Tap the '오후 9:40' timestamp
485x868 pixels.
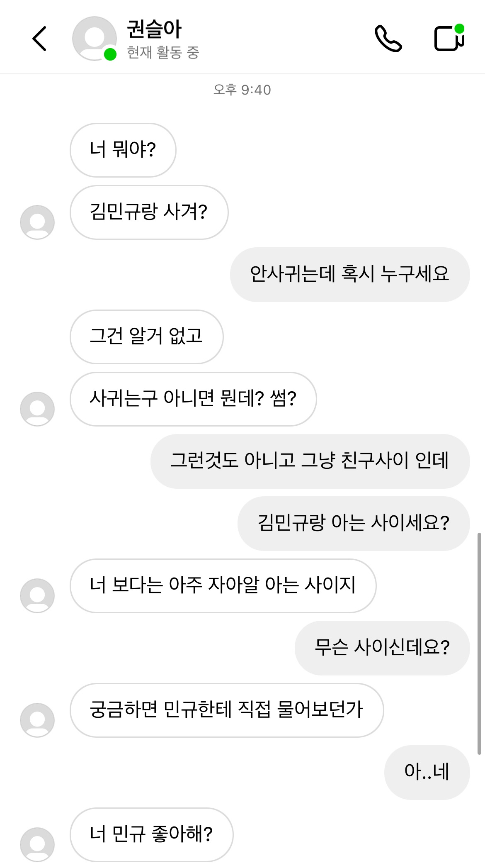pyautogui.click(x=242, y=90)
